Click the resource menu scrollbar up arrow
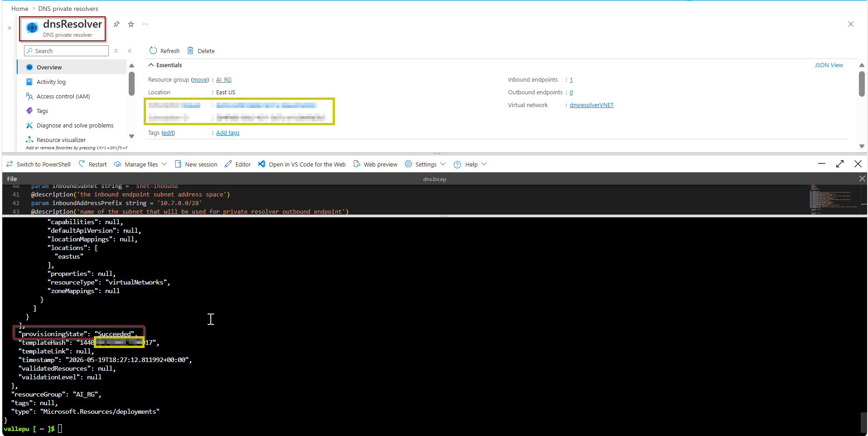 (131, 66)
